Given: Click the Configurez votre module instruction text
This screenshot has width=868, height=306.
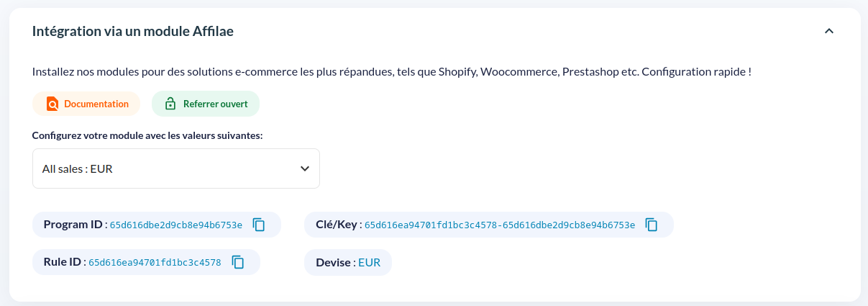Looking at the screenshot, I should 147,135.
